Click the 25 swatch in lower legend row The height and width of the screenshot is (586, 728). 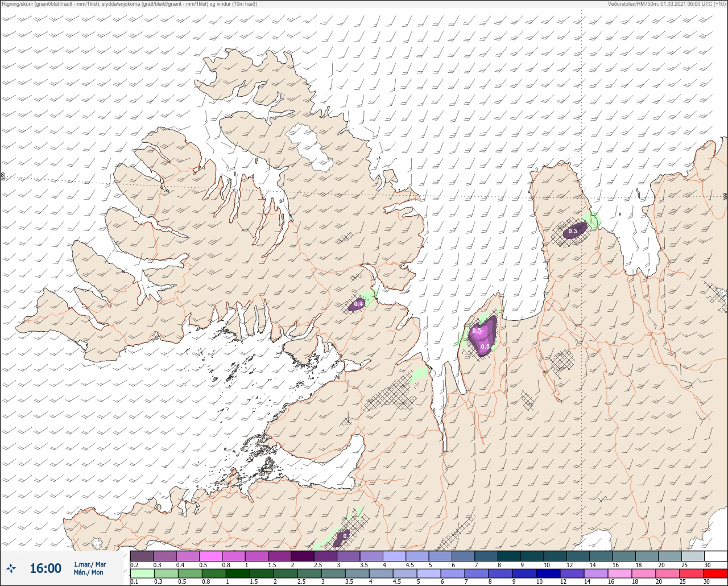click(x=693, y=573)
